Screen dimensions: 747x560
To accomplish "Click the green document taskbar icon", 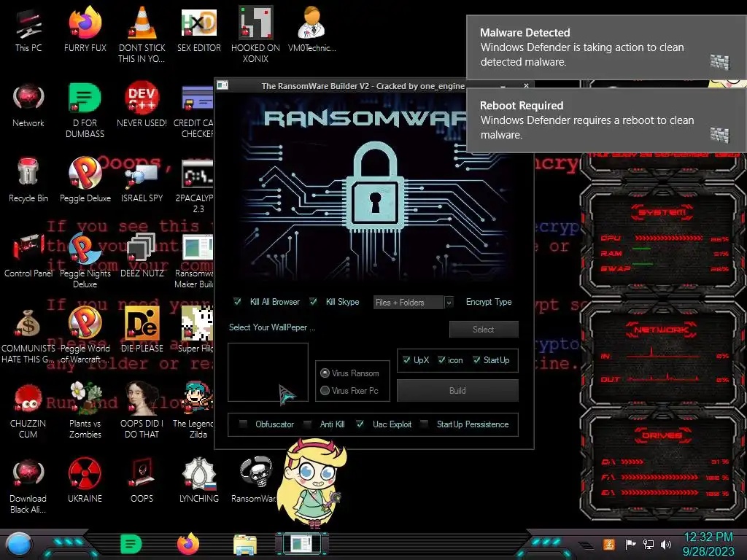I will 131,544.
